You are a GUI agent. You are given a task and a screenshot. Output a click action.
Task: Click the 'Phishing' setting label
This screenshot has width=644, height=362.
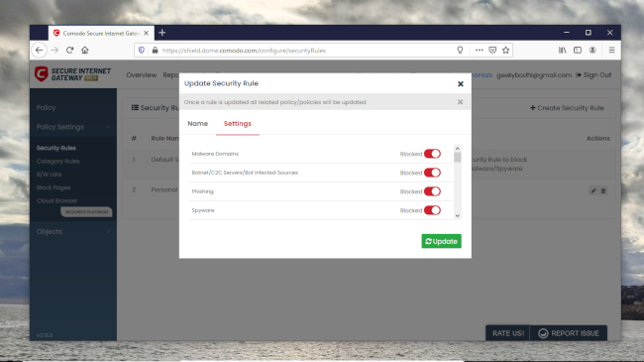tap(202, 191)
